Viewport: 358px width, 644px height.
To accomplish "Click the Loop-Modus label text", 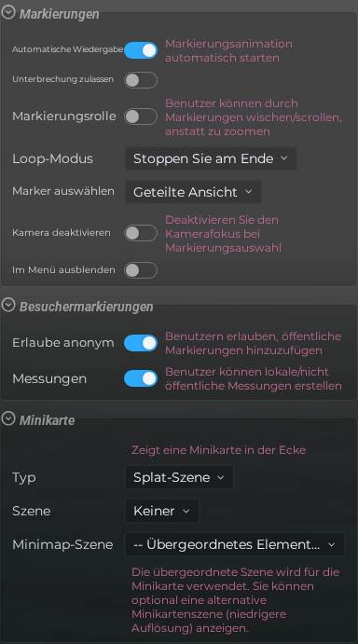I will (x=52, y=159).
